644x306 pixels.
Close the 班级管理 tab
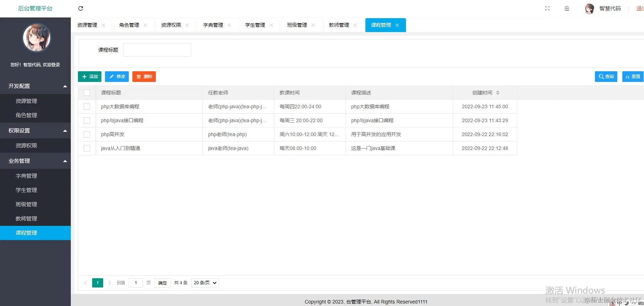coord(313,25)
